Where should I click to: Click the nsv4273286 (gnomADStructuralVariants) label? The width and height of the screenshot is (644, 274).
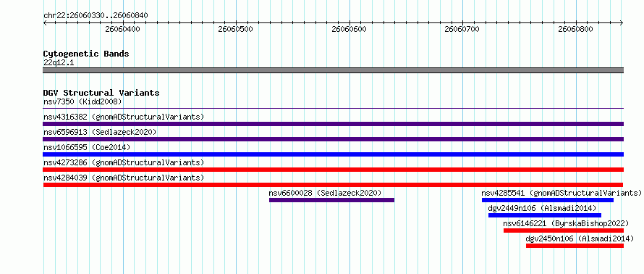(x=124, y=162)
